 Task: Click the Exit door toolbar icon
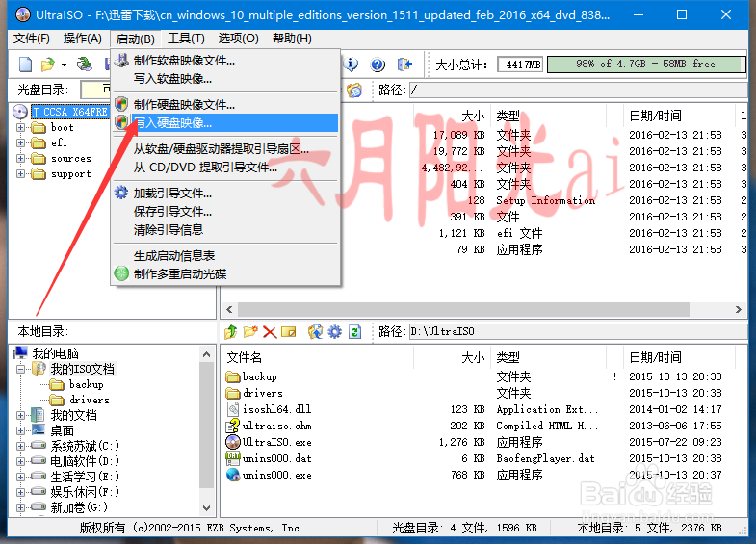tap(404, 65)
